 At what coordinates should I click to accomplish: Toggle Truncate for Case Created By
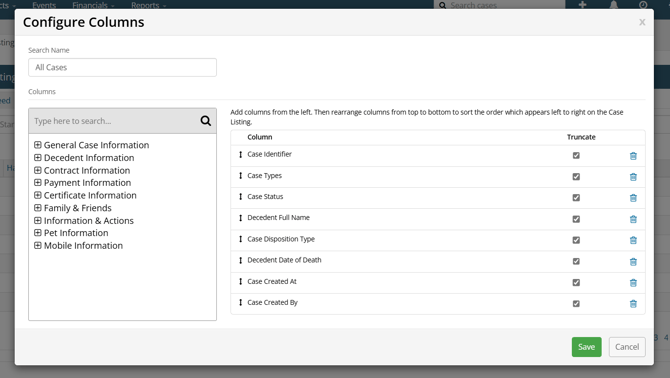tap(576, 303)
